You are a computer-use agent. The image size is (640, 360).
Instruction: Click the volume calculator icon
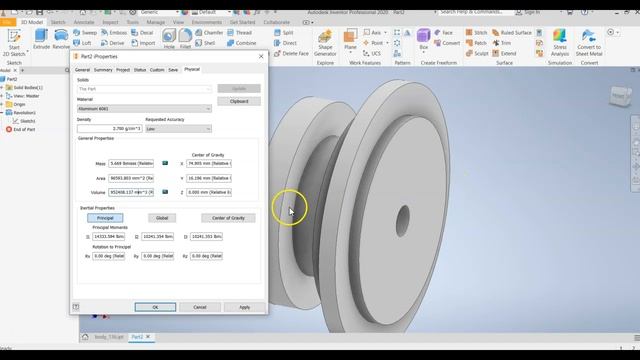pos(165,192)
